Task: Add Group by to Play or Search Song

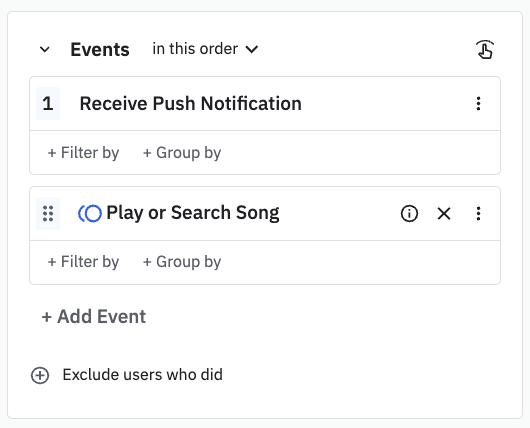Action: point(182,262)
